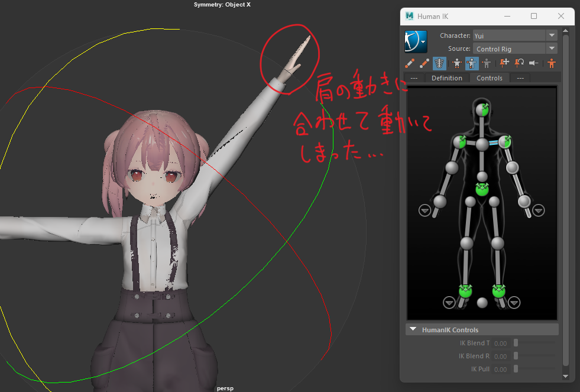The image size is (580, 392).
Task: Click the arrow button beside Source field
Action: point(552,49)
